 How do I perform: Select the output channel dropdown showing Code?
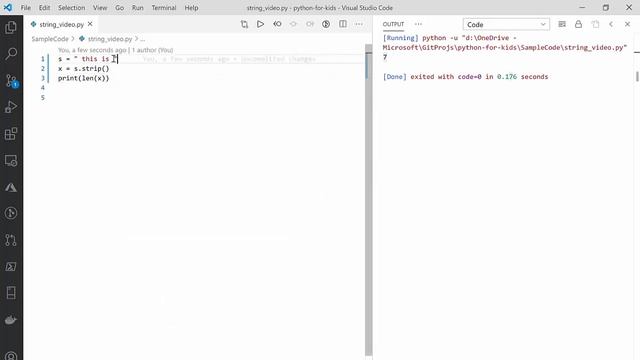click(x=506, y=24)
